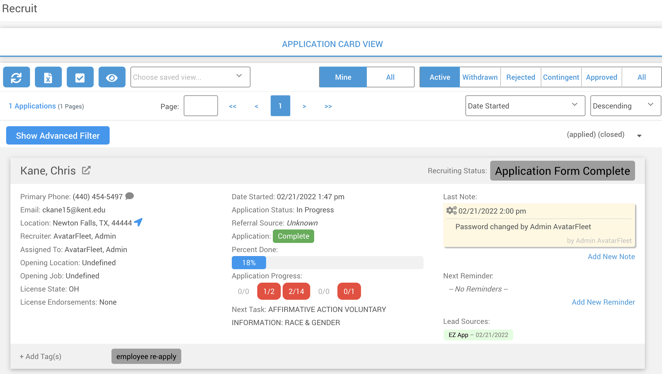This screenshot has width=662, height=374.
Task: Export applications with the Excel icon
Action: 48,77
